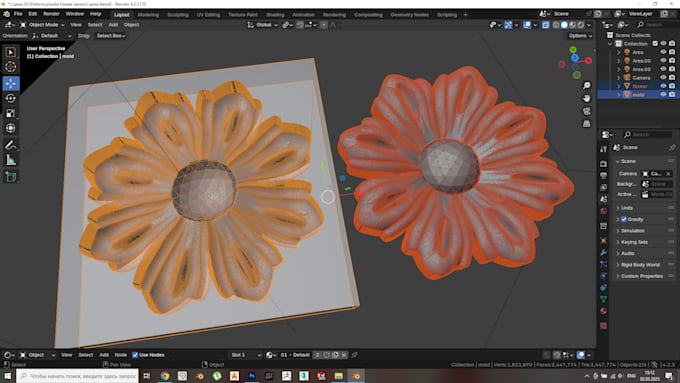Viewport: 680px width, 383px height.
Task: Uncheck the Gravity checkbox
Action: point(624,219)
